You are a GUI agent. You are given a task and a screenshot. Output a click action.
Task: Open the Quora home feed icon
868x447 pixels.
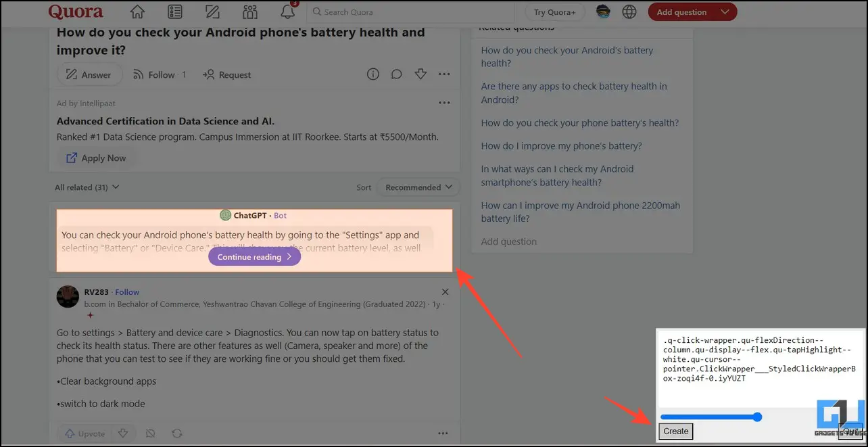click(137, 12)
